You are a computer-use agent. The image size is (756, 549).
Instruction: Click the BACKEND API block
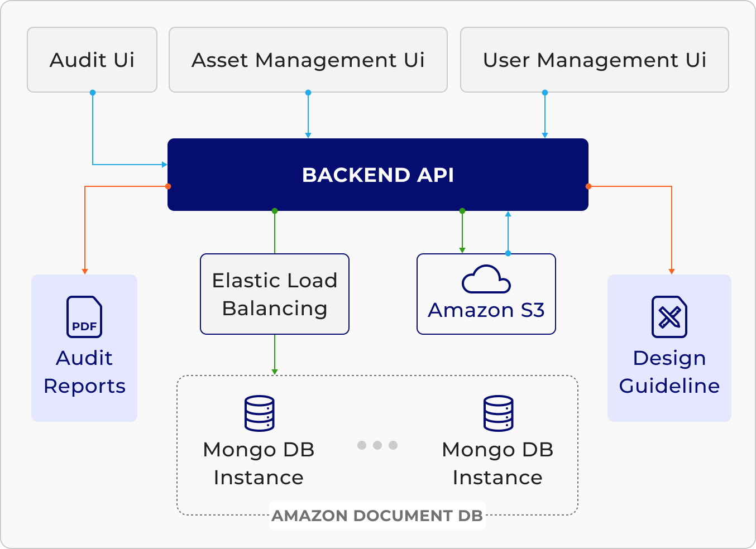pos(378,175)
